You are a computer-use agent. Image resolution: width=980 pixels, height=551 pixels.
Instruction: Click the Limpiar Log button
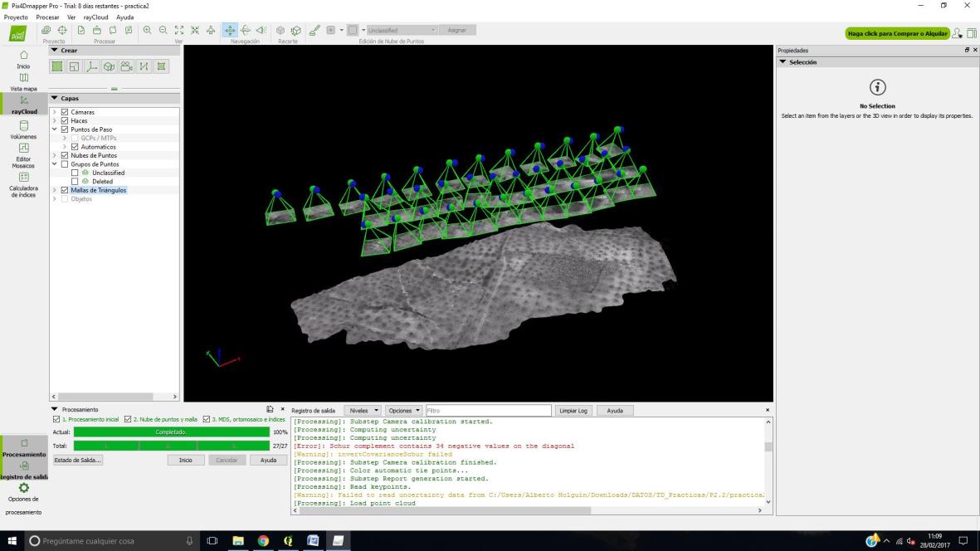click(573, 411)
